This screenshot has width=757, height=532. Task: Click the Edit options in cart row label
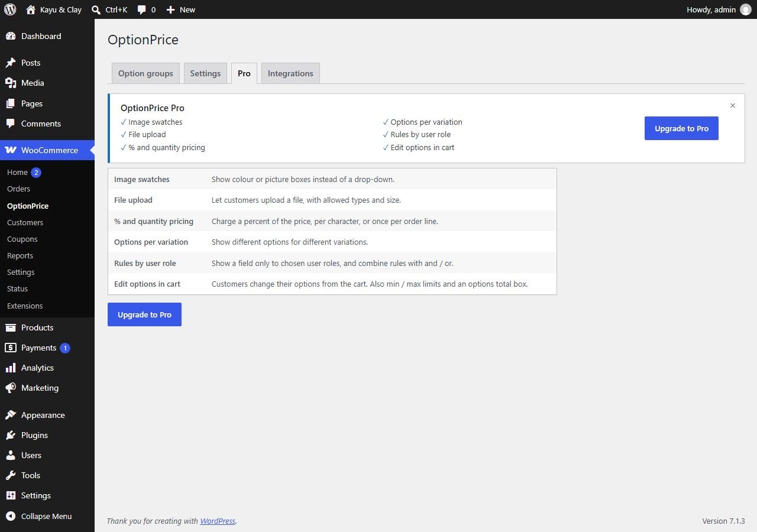[x=147, y=284]
